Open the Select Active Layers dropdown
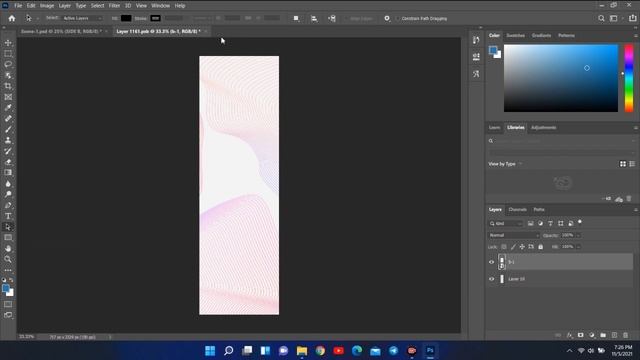The image size is (640, 360). point(82,18)
